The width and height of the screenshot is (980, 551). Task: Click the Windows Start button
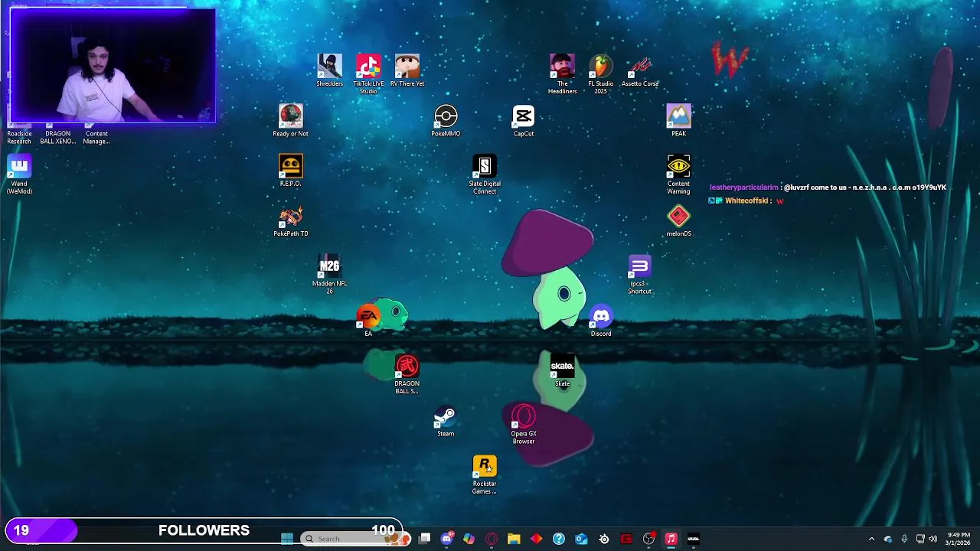287,539
